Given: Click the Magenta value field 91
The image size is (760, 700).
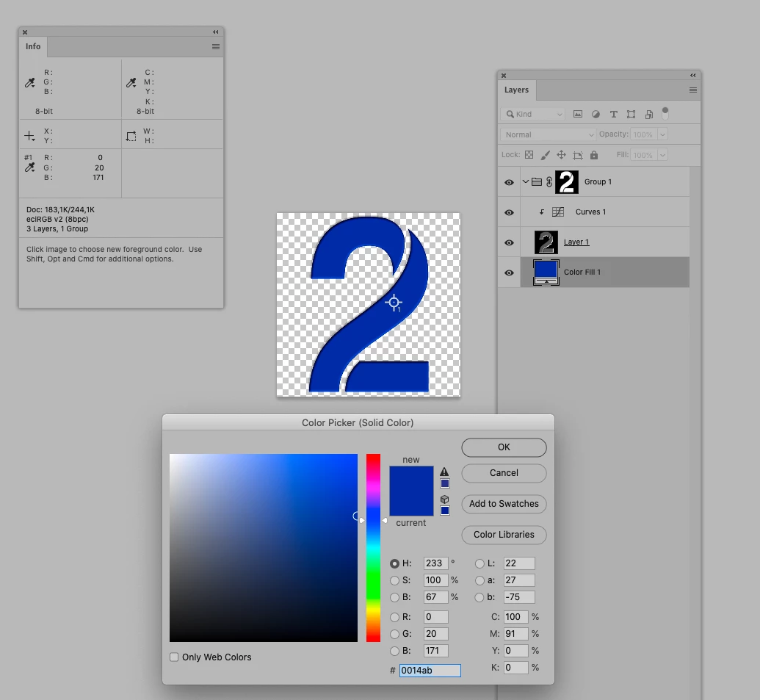Looking at the screenshot, I should coord(516,634).
